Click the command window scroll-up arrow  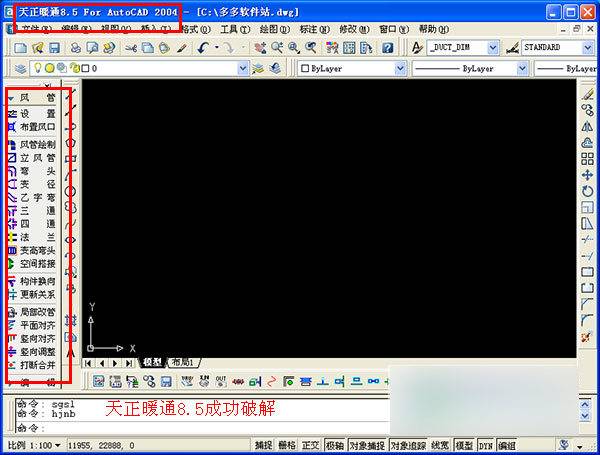[x=585, y=404]
